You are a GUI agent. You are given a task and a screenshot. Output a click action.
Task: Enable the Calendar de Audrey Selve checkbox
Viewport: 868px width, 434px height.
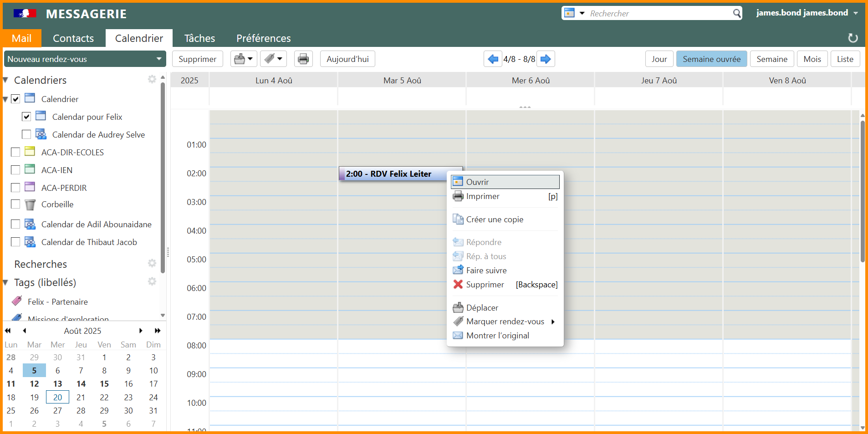click(26, 134)
